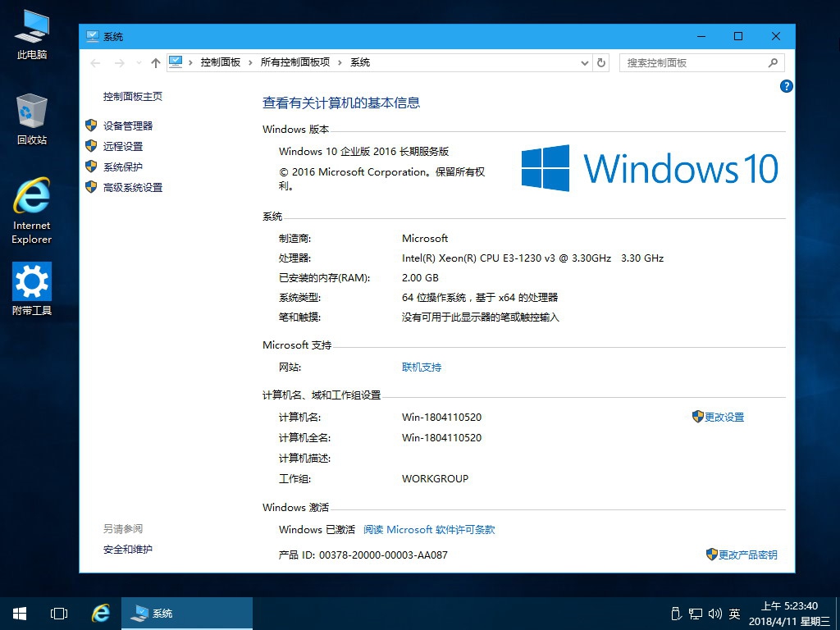840x630 pixels.
Task: Open the 联机支持 website link
Action: (422, 367)
